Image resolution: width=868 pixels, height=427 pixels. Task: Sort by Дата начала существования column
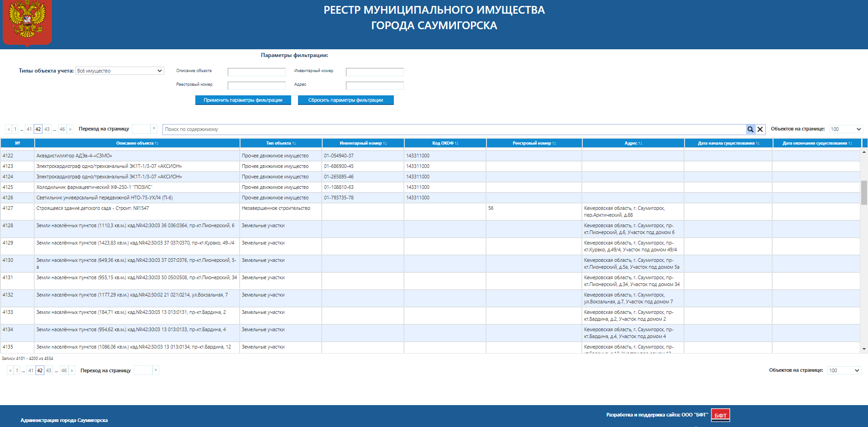[728, 143]
